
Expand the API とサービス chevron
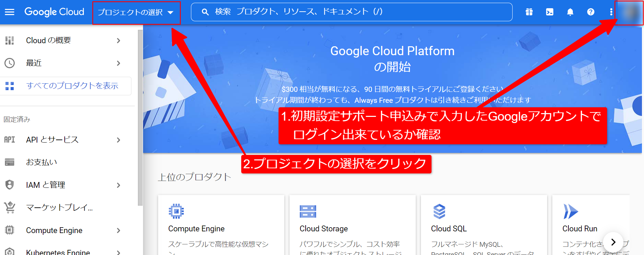(118, 140)
